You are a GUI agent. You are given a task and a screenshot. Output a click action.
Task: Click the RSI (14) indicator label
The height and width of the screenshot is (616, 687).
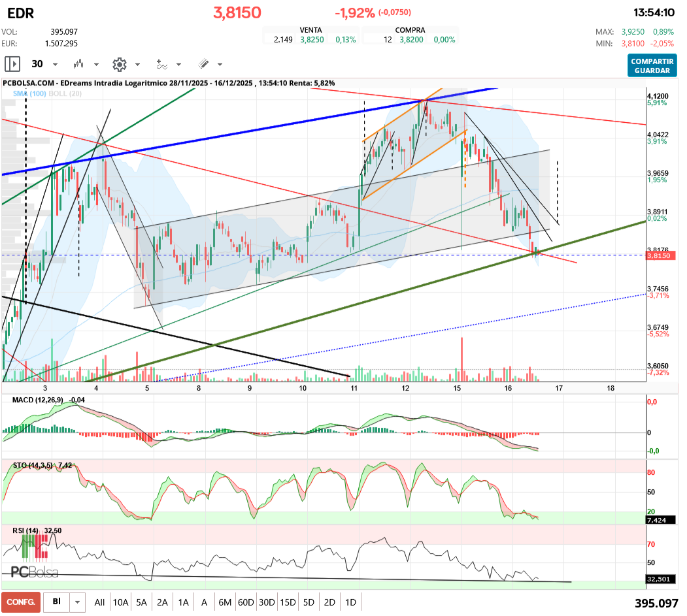coord(25,530)
